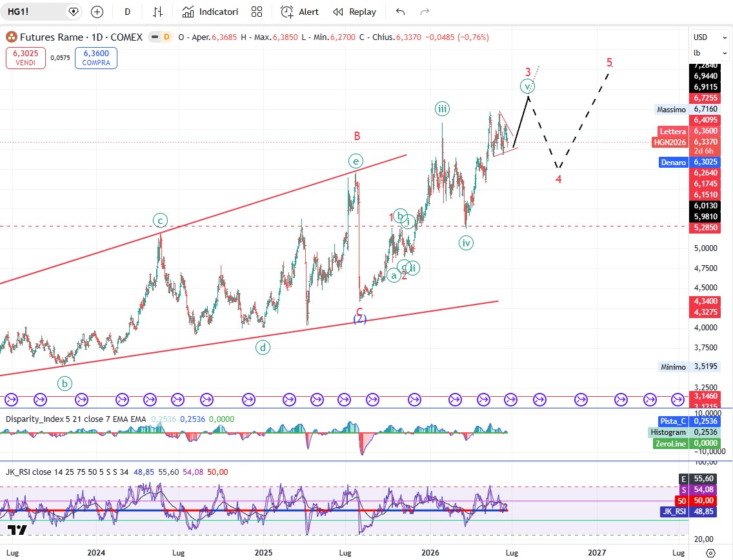Start bar Replay mode
Viewport: 733px width, 560px height.
354,12
